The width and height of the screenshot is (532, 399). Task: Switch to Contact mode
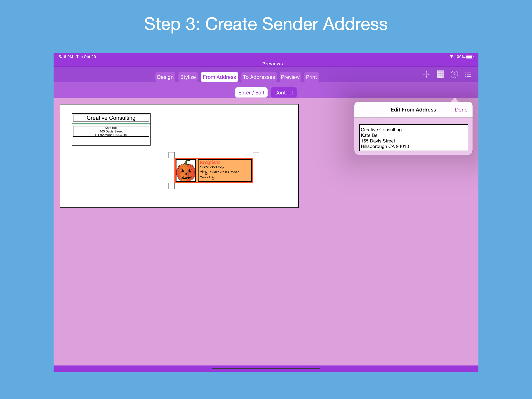[284, 92]
